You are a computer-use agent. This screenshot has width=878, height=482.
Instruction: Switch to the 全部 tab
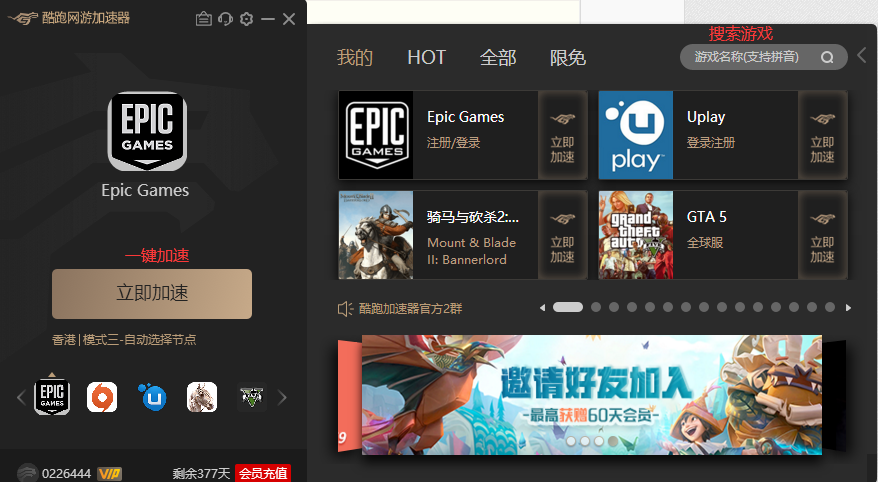(498, 57)
